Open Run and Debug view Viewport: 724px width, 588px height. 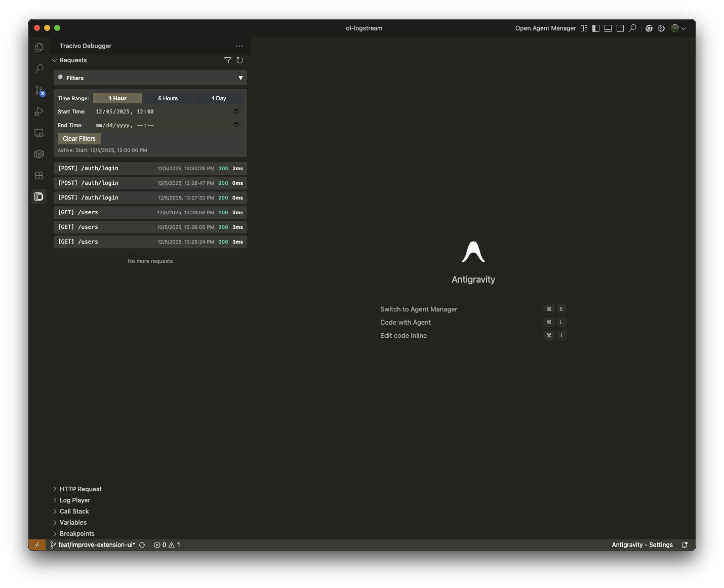pos(39,111)
